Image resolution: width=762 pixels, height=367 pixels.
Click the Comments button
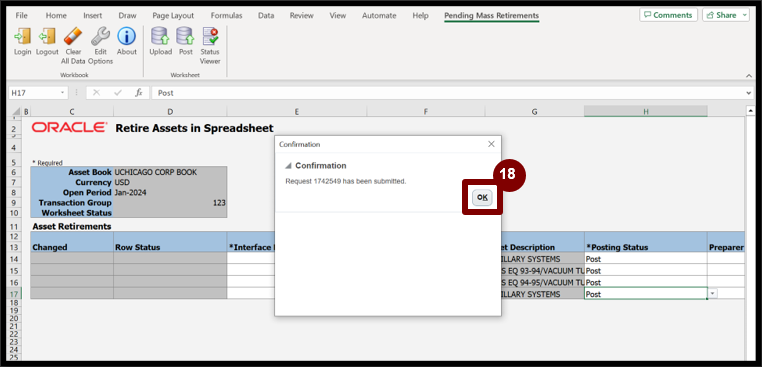point(668,15)
